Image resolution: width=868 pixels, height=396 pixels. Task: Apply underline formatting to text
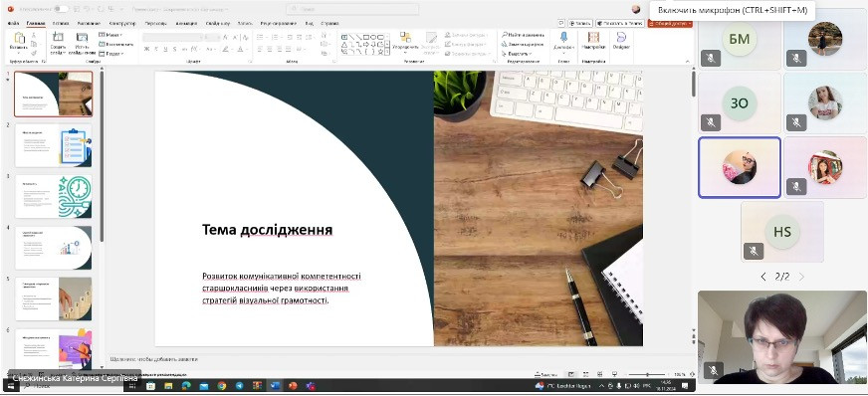(165, 49)
